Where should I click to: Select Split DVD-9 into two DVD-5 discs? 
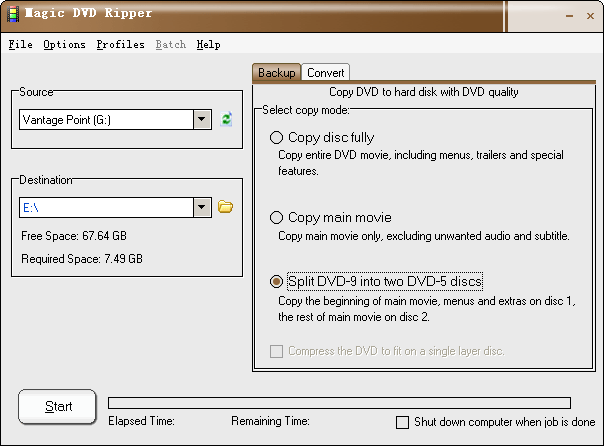(277, 282)
